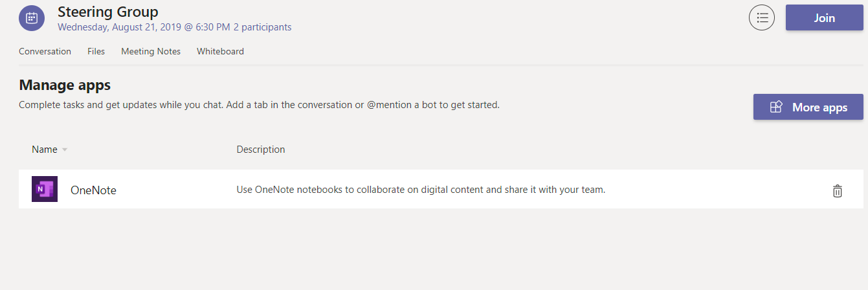Click the meeting date Wednesday, August 21, 2019

coord(124,27)
